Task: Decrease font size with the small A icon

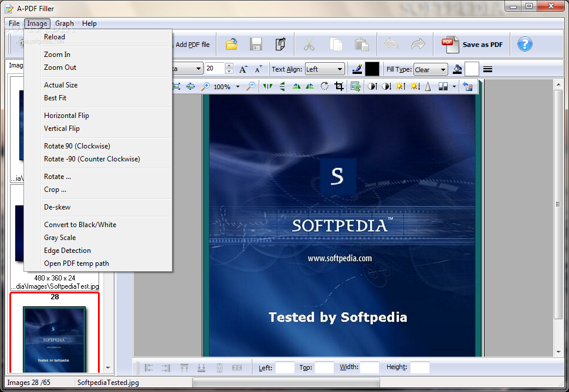Action: pos(258,69)
